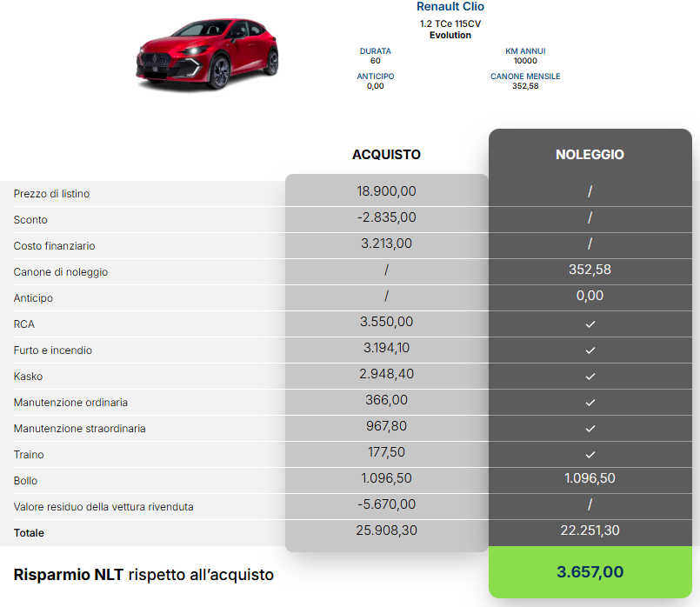Viewport: 700px width, 607px height.
Task: Click the Valore residuo della vettura rivenduta label
Action: click(103, 507)
